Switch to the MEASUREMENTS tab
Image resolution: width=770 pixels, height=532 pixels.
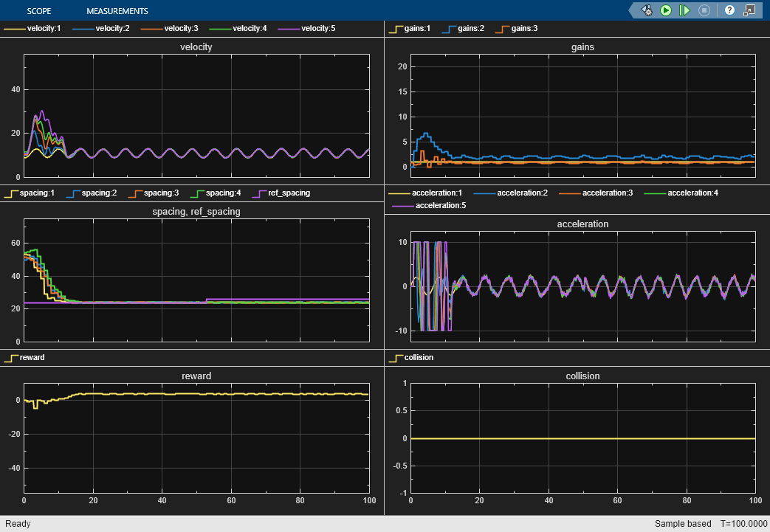tap(117, 11)
